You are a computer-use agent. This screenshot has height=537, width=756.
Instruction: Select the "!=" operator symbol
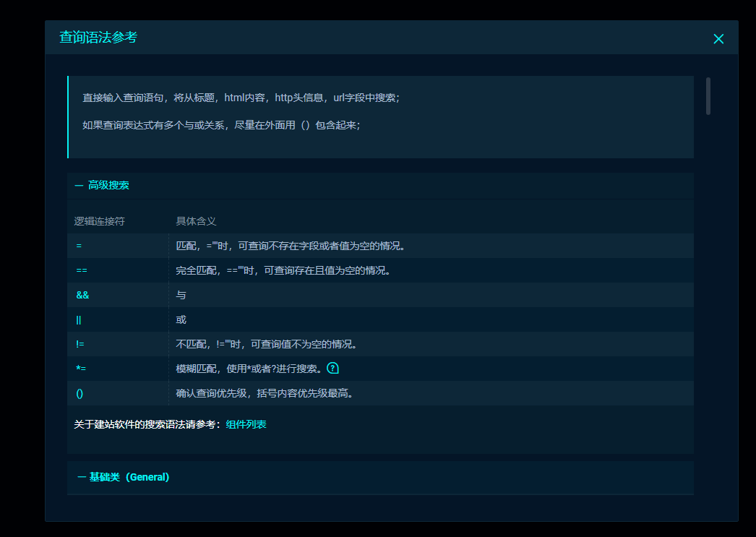[x=80, y=344]
